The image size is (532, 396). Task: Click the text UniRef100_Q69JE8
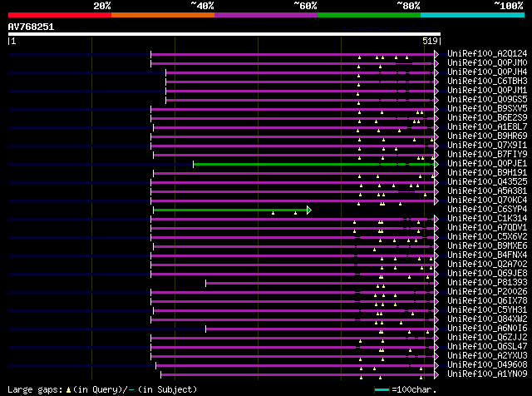click(487, 274)
